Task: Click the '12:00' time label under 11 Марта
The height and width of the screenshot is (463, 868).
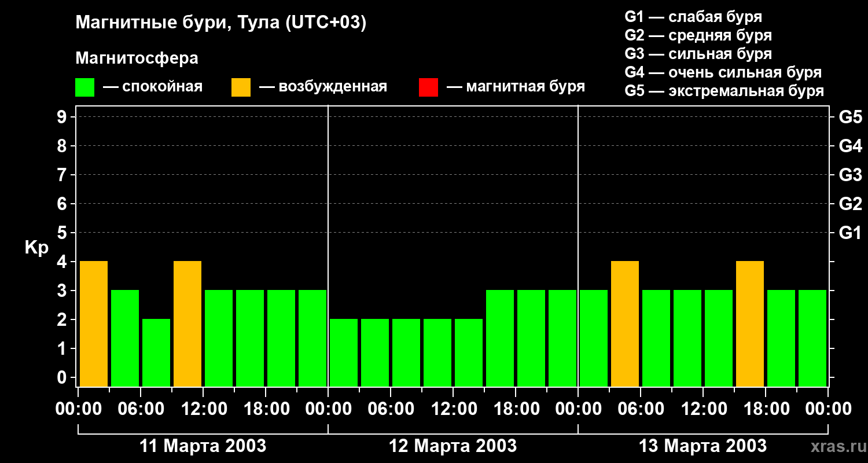Action: (203, 409)
